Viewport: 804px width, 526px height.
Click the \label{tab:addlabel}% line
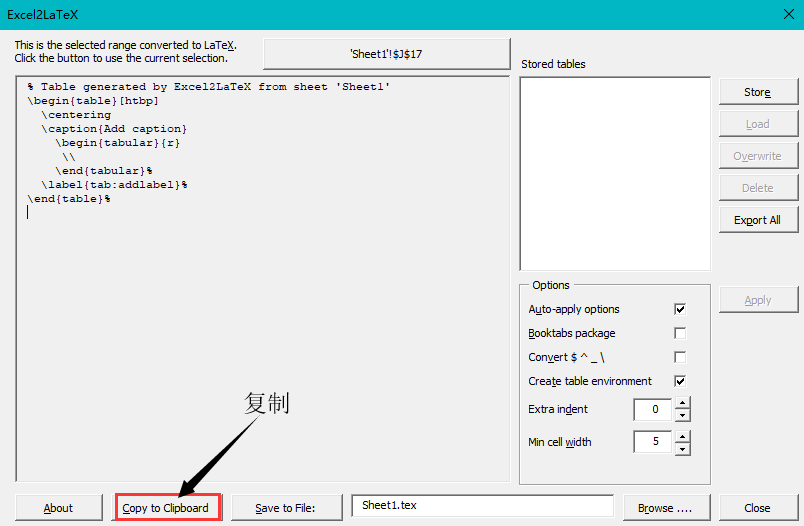pos(114,185)
